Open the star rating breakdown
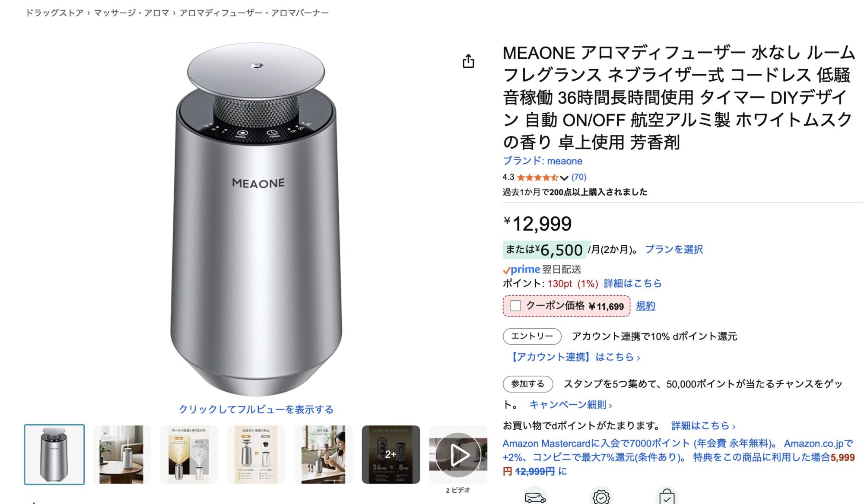Image resolution: width=864 pixels, height=504 pixels. [537, 178]
